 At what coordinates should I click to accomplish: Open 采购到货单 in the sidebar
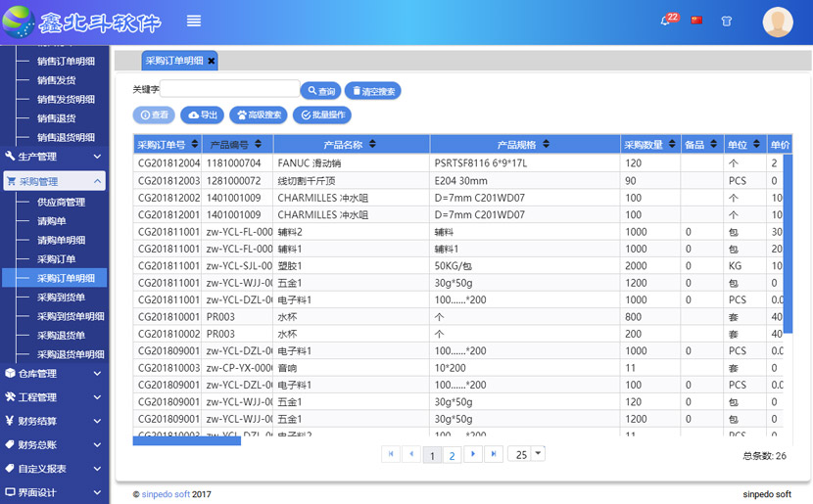(x=61, y=298)
